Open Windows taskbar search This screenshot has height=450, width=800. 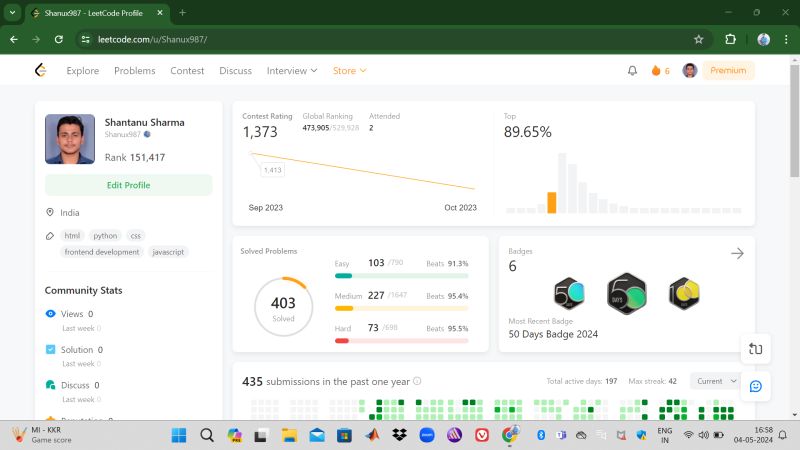(207, 435)
